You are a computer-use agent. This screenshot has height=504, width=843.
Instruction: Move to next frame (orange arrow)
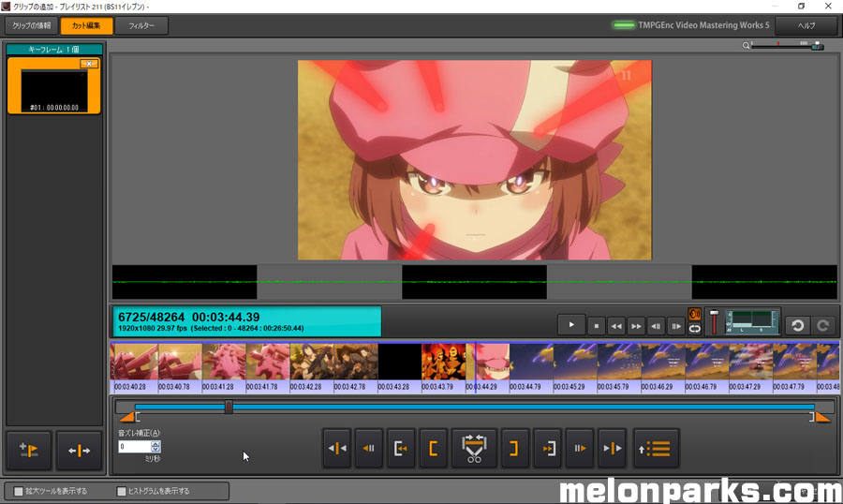pyautogui.click(x=580, y=448)
